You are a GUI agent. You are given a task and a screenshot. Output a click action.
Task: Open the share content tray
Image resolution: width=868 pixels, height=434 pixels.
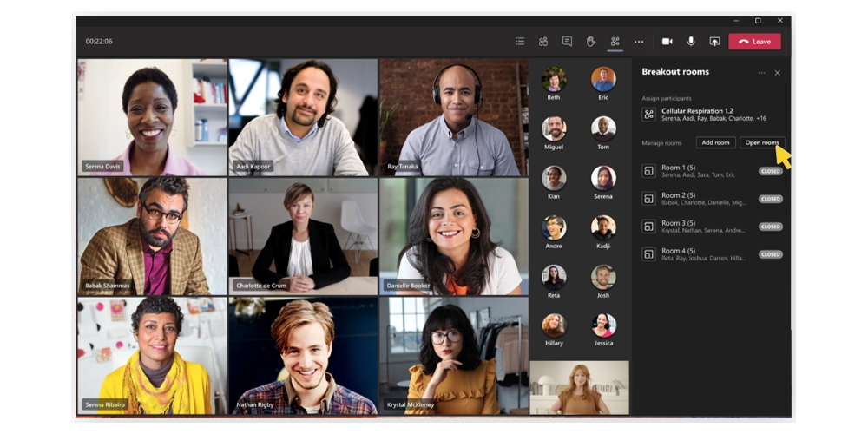point(714,42)
